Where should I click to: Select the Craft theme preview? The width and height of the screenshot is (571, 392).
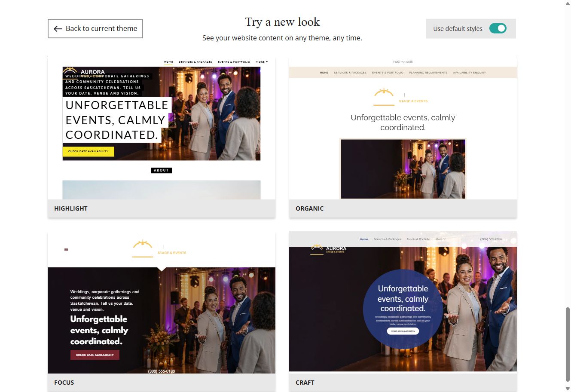pyautogui.click(x=403, y=302)
